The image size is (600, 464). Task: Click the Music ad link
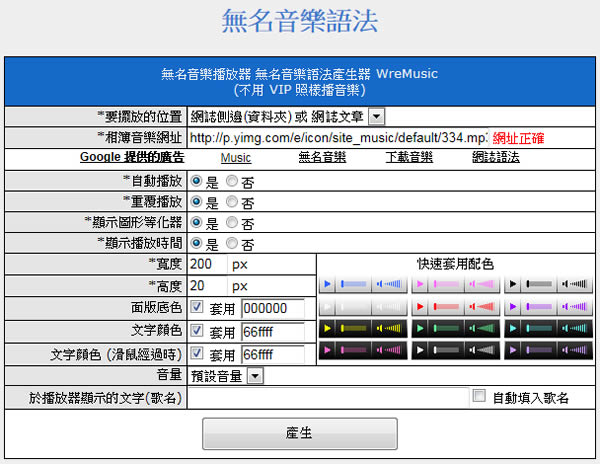235,158
